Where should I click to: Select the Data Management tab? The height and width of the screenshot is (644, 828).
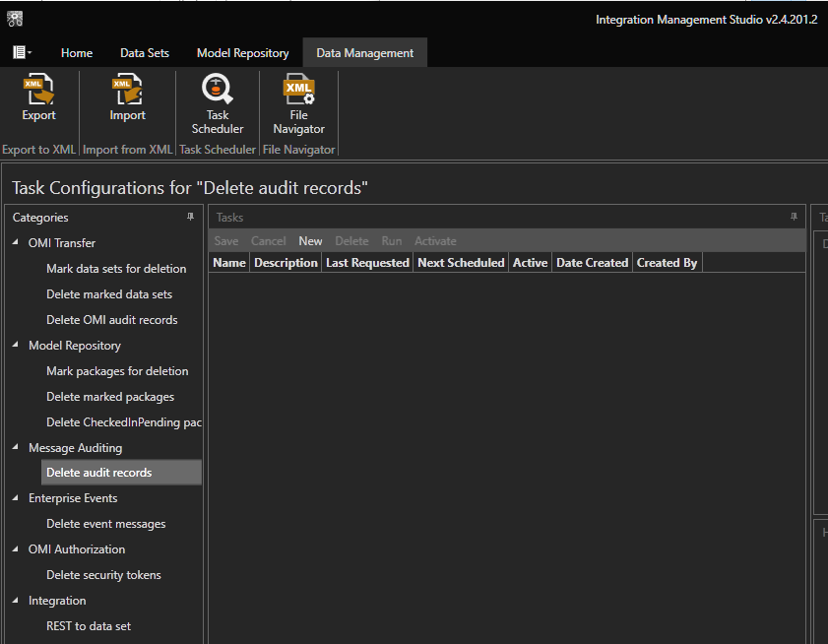[x=365, y=53]
